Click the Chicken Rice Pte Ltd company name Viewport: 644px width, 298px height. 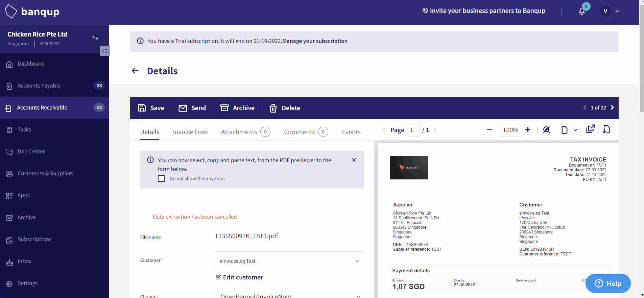coord(37,34)
